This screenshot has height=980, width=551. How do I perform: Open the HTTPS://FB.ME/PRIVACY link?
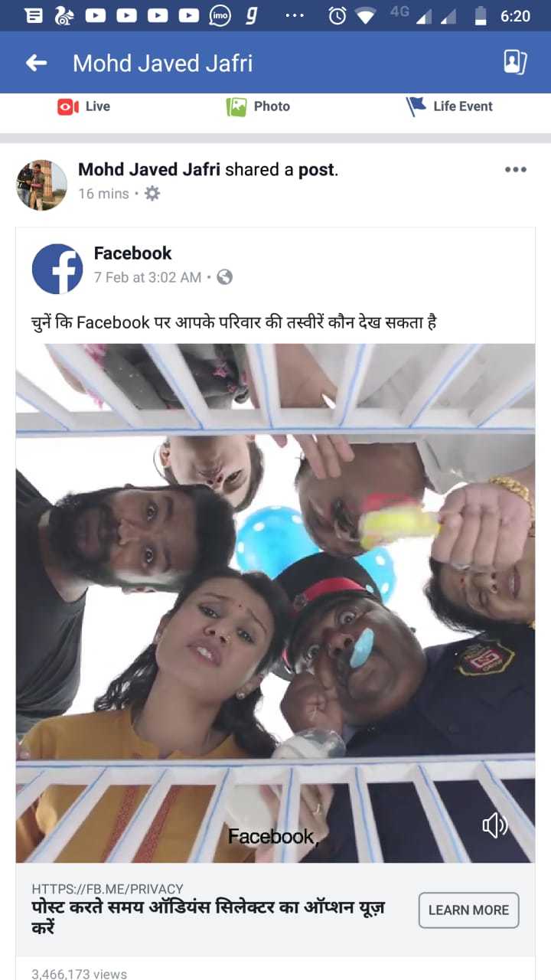point(107,889)
